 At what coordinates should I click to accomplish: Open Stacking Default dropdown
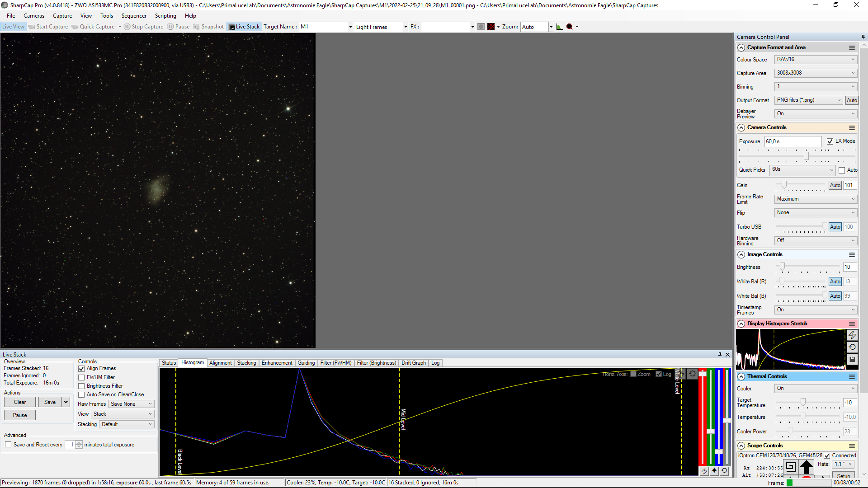[127, 424]
